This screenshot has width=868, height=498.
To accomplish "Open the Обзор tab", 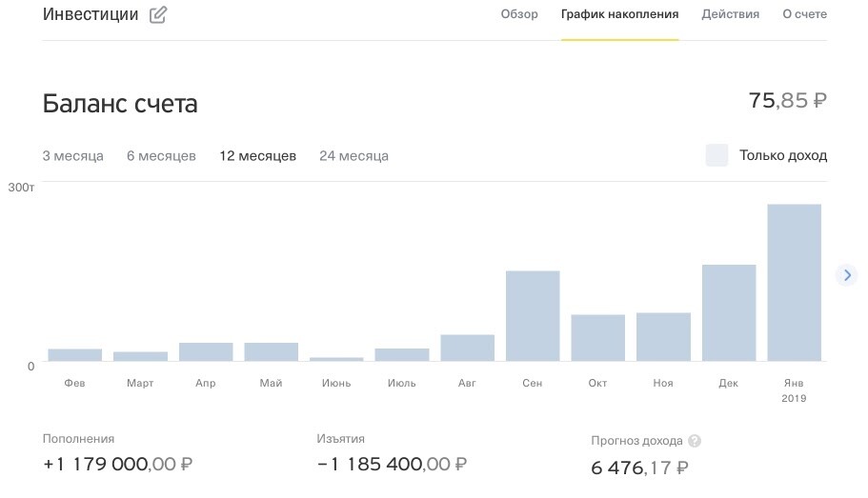I will point(519,14).
